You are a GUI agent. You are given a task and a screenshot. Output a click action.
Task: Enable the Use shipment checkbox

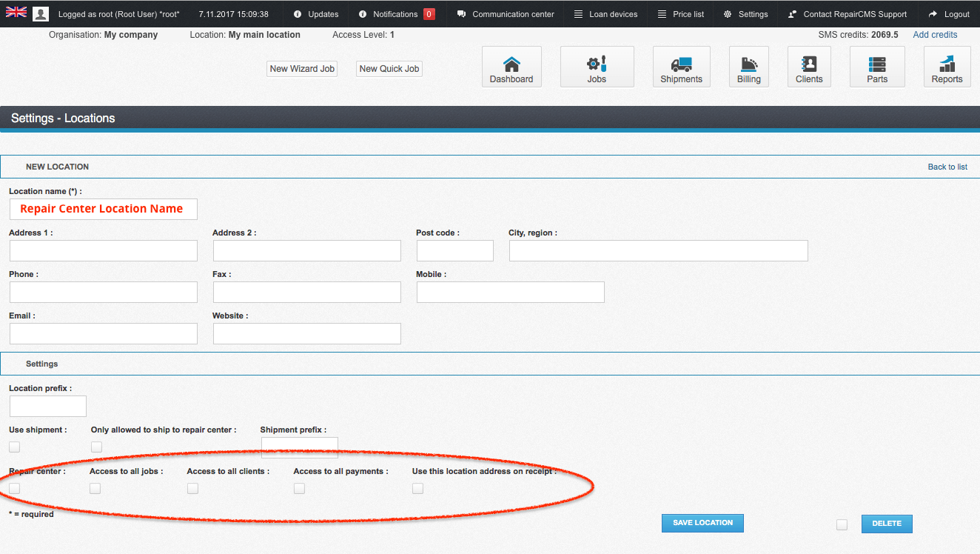tap(15, 447)
